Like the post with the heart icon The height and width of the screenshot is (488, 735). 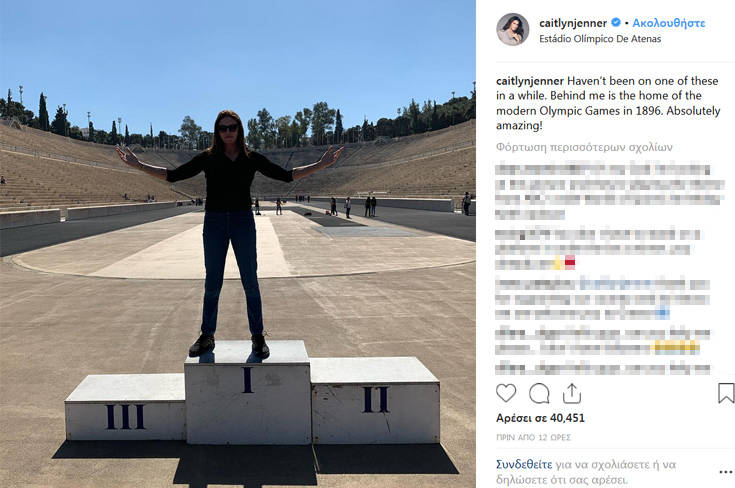506,393
